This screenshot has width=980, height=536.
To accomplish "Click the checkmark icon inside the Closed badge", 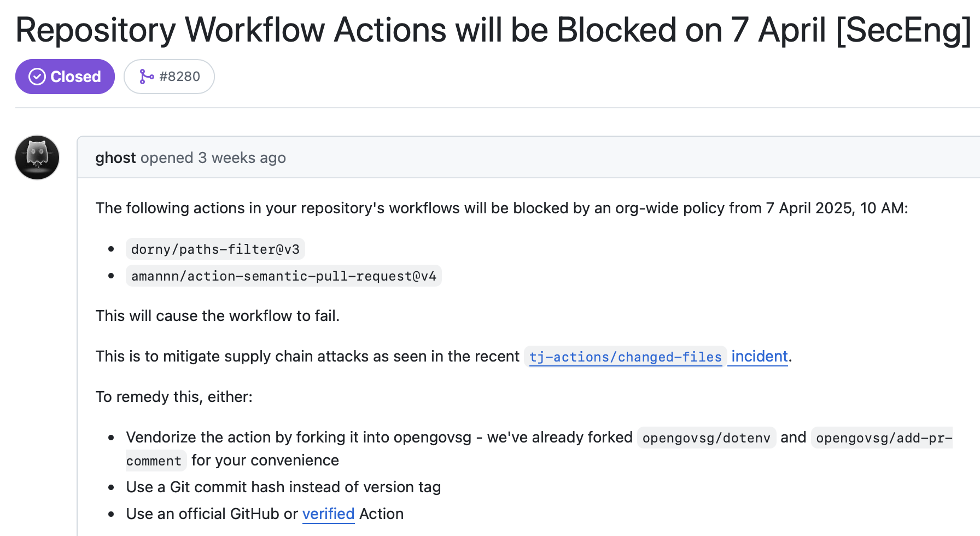I will [x=36, y=77].
